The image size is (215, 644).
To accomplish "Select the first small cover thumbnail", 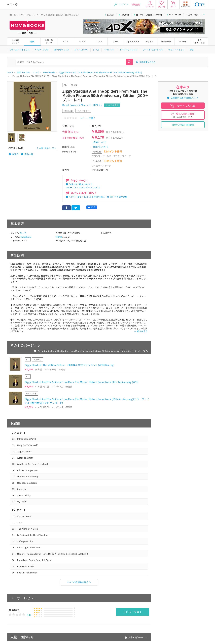I will pyautogui.click(x=12, y=137).
